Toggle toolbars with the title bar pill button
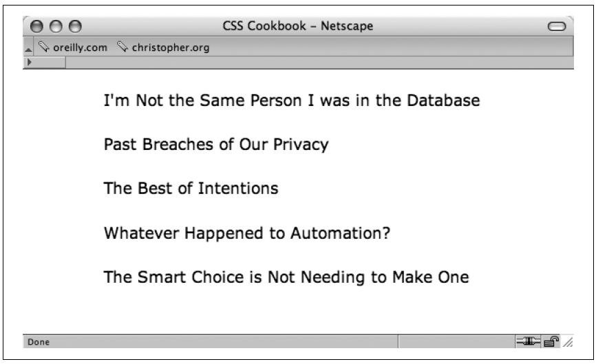 [557, 26]
